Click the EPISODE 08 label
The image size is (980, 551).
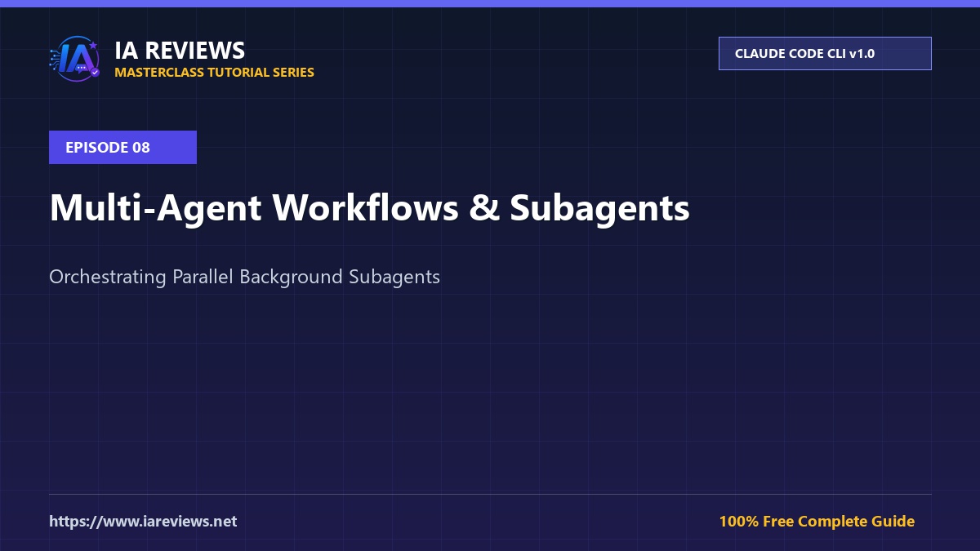pos(122,148)
